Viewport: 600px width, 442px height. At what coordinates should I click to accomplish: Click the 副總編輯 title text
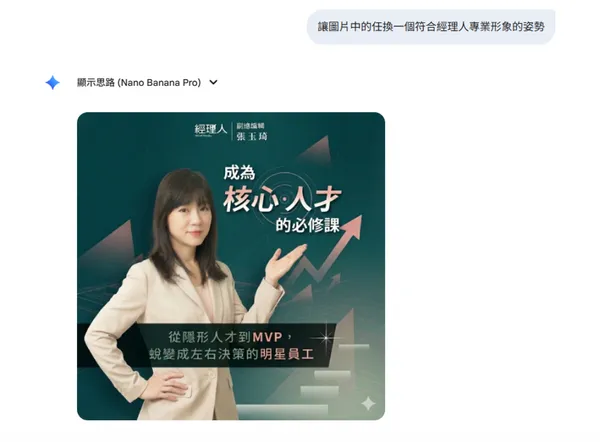pyautogui.click(x=251, y=126)
